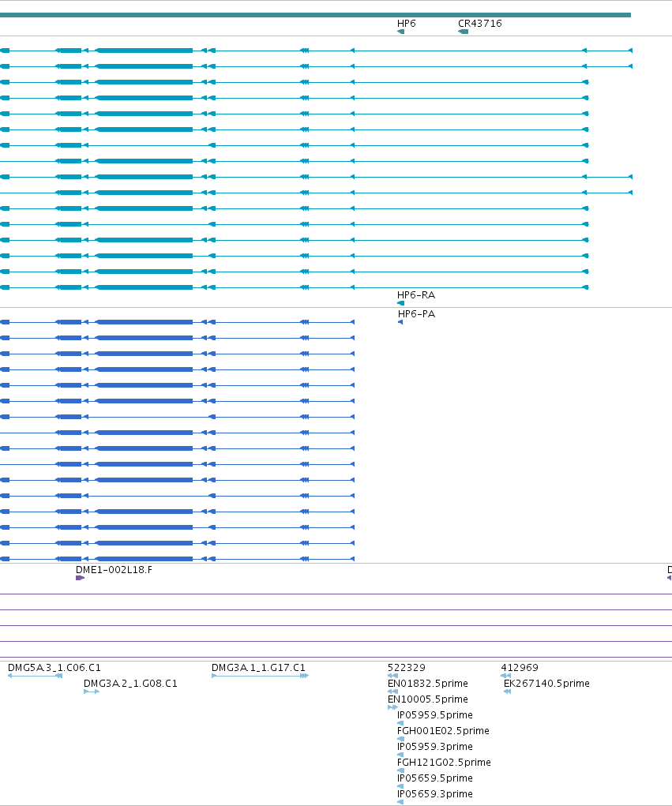Click the EN10005.5prime label
The height and width of the screenshot is (806, 672).
click(x=428, y=699)
